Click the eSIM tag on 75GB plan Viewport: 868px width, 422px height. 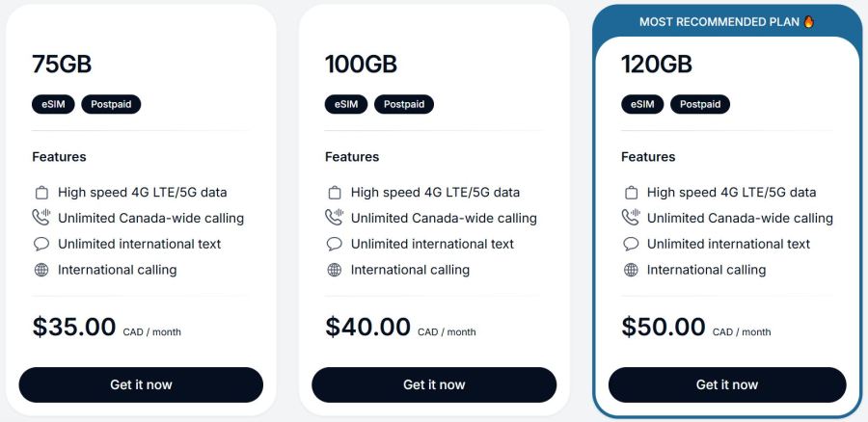[x=53, y=104]
